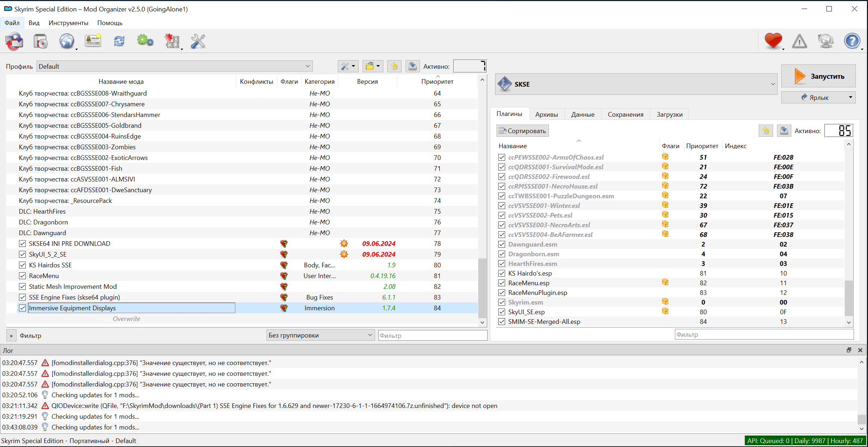
Task: Toggle the RaceMenu mod checkbox
Action: (23, 276)
